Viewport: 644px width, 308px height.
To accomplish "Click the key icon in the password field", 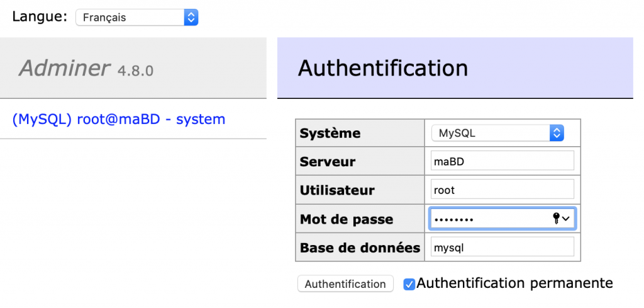I will pyautogui.click(x=556, y=218).
